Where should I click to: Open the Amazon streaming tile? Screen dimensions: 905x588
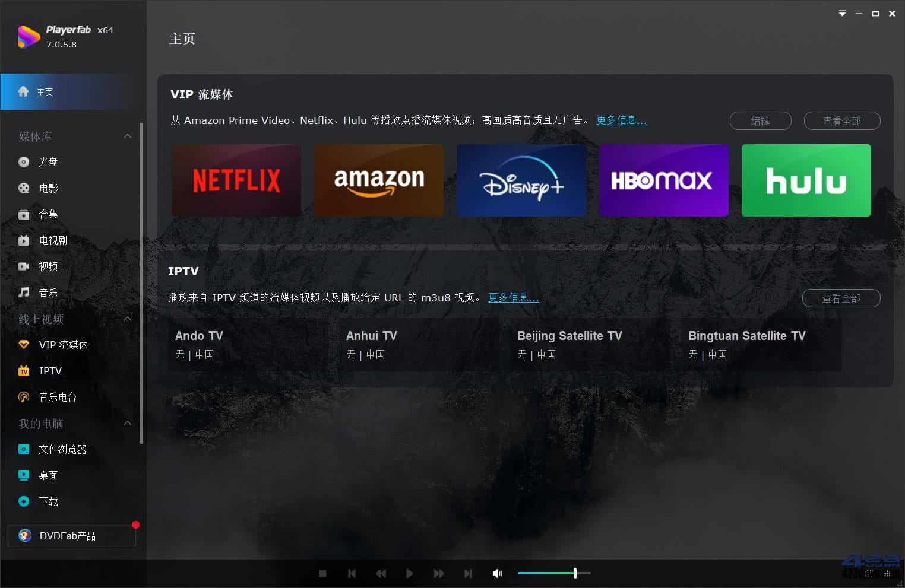tap(379, 180)
